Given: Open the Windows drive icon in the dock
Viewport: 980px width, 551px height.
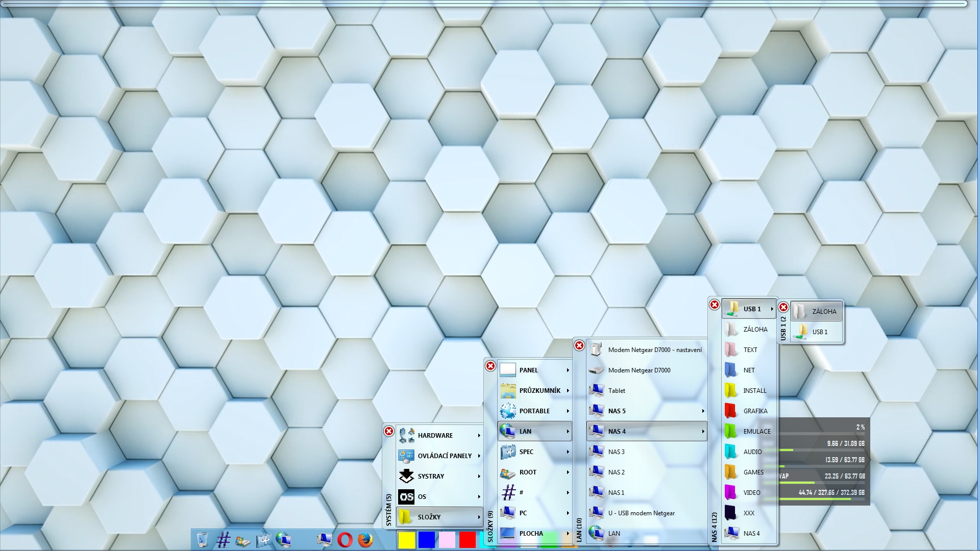Looking at the screenshot, I should coord(242,540).
